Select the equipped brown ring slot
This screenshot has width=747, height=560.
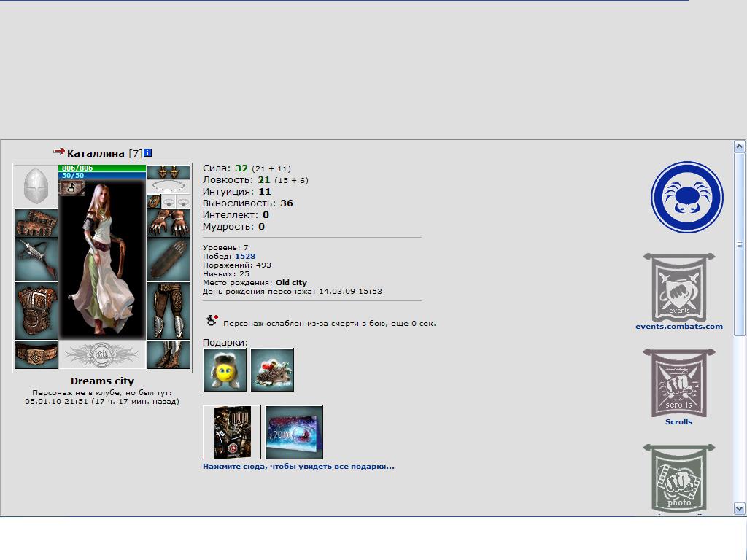[x=154, y=201]
